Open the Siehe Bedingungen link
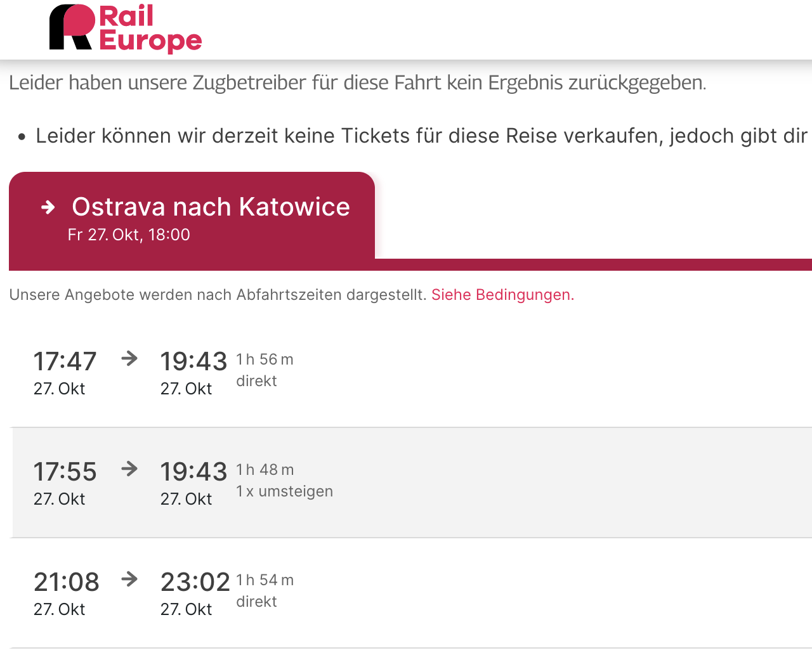This screenshot has width=812, height=667. tap(502, 295)
